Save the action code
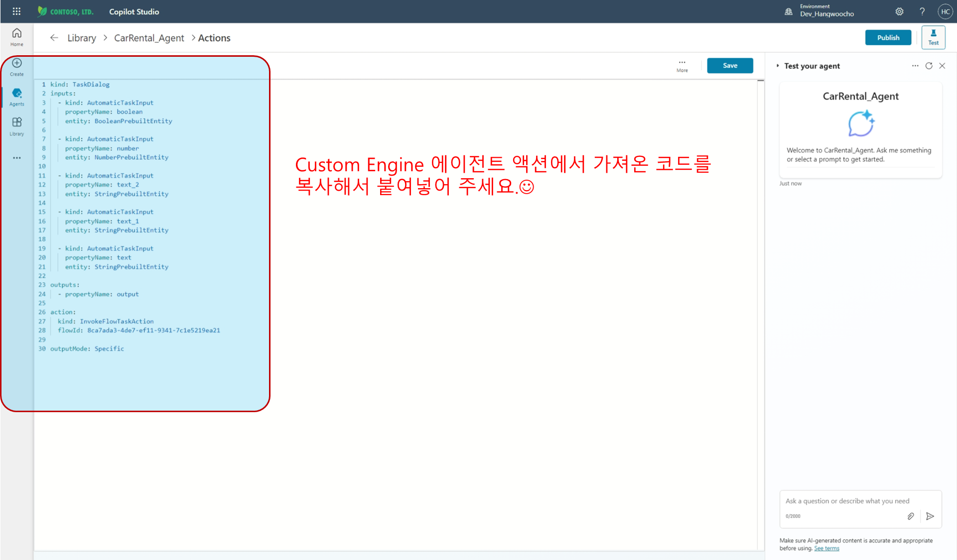The image size is (957, 560). tap(730, 66)
